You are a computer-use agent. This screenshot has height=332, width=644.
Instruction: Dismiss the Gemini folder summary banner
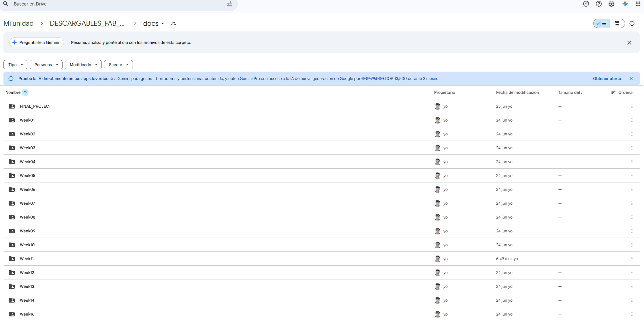click(629, 43)
